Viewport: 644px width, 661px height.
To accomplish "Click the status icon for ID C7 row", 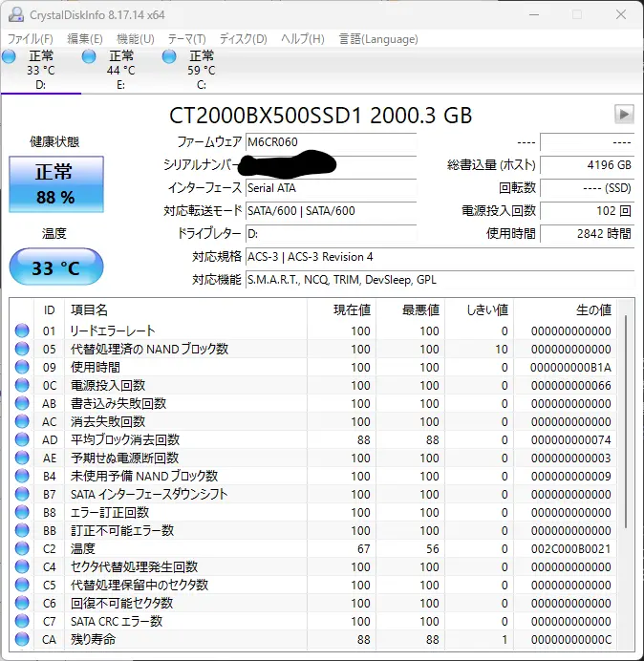I will coord(22,622).
